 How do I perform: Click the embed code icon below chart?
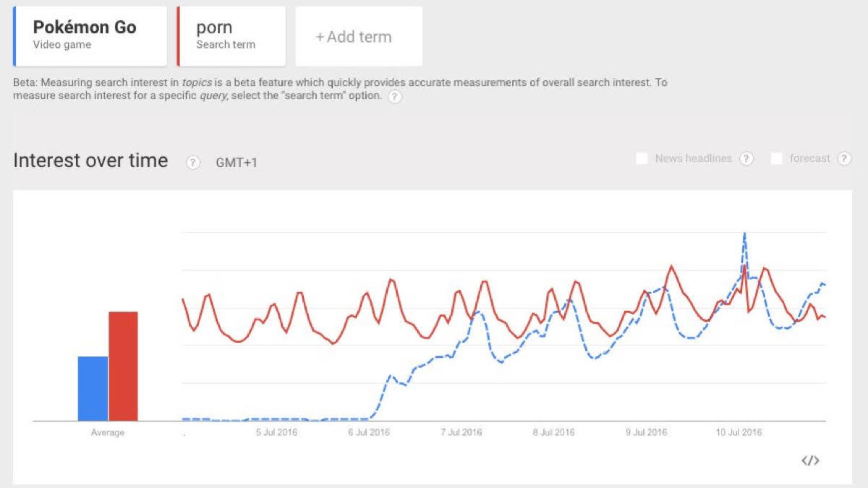810,461
